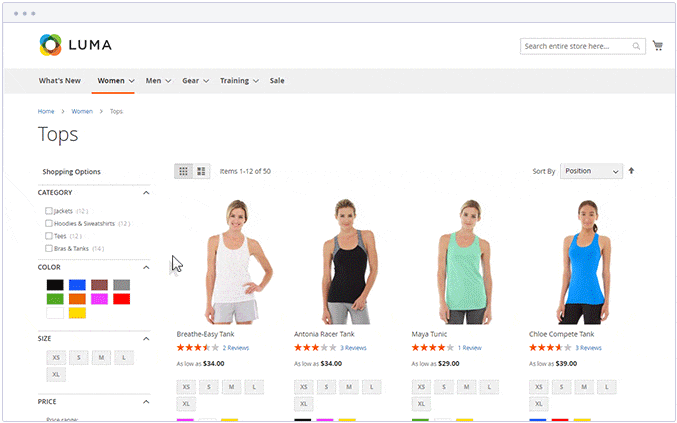Click the search magnifier icon
This screenshot has width=677, height=423.
point(636,46)
